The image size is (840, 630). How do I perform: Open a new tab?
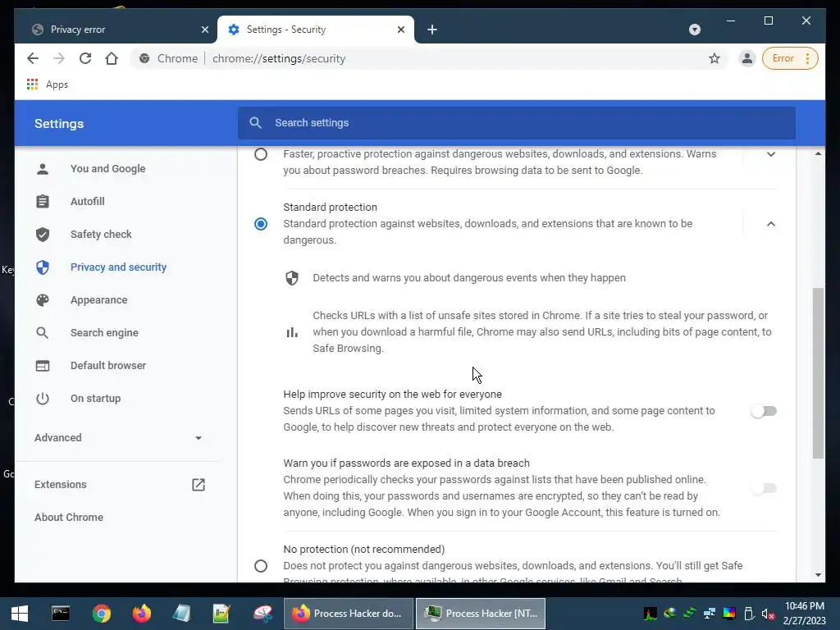[432, 30]
